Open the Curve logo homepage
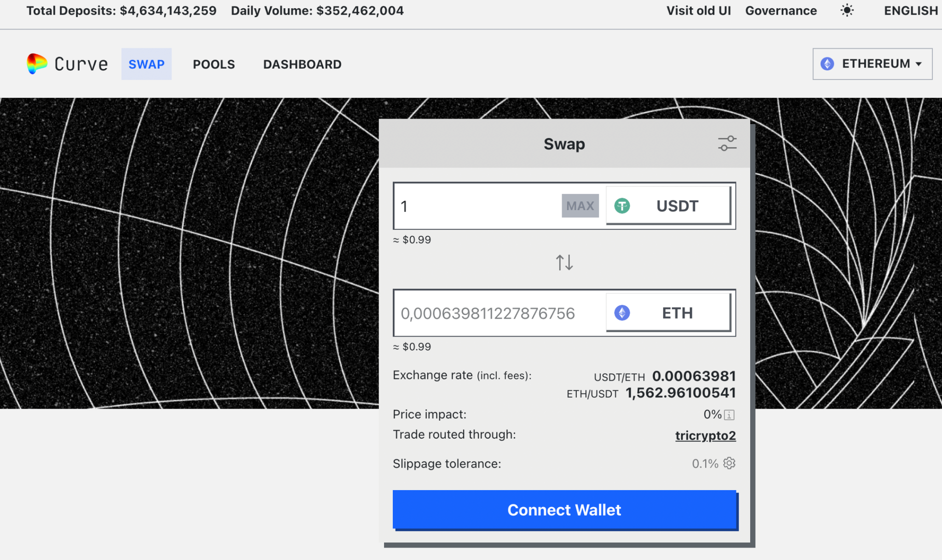 (66, 64)
